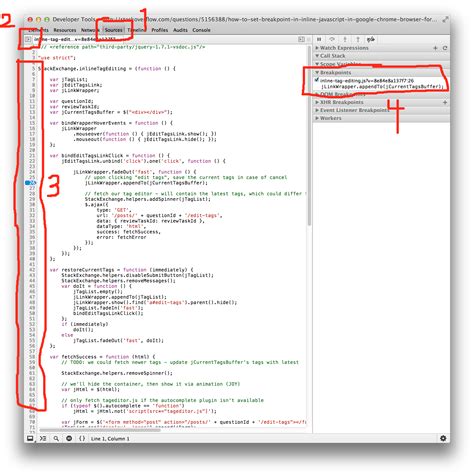The image size is (474, 476).
Task: Click the 'var fetchSuccess' code line
Action: pos(102,357)
